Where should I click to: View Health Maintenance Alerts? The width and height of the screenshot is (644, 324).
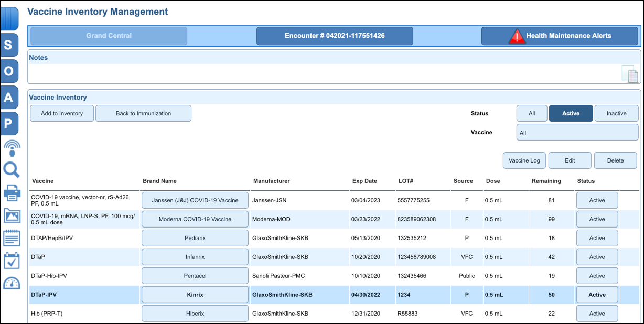560,36
